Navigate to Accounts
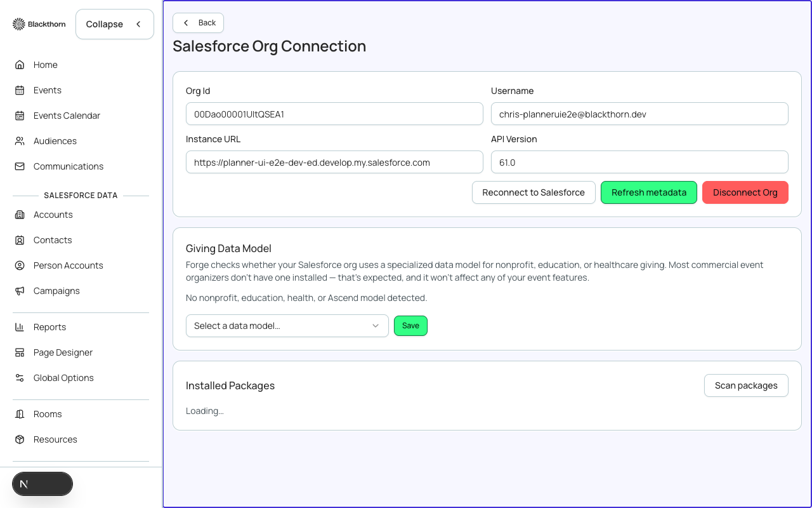This screenshot has height=508, width=812. [x=81, y=215]
